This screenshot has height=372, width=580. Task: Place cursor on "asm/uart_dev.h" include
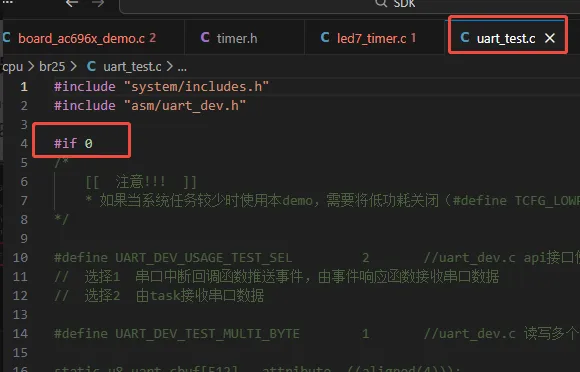(185, 106)
